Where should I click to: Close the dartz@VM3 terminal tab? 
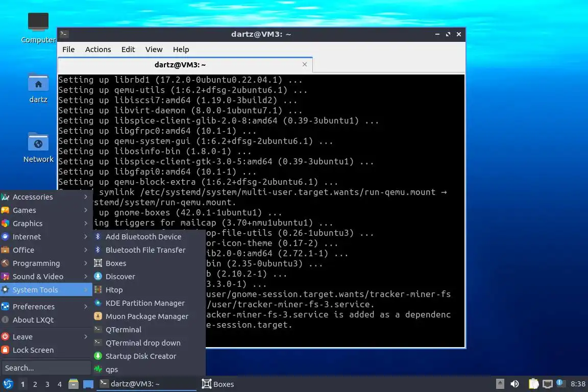click(305, 64)
